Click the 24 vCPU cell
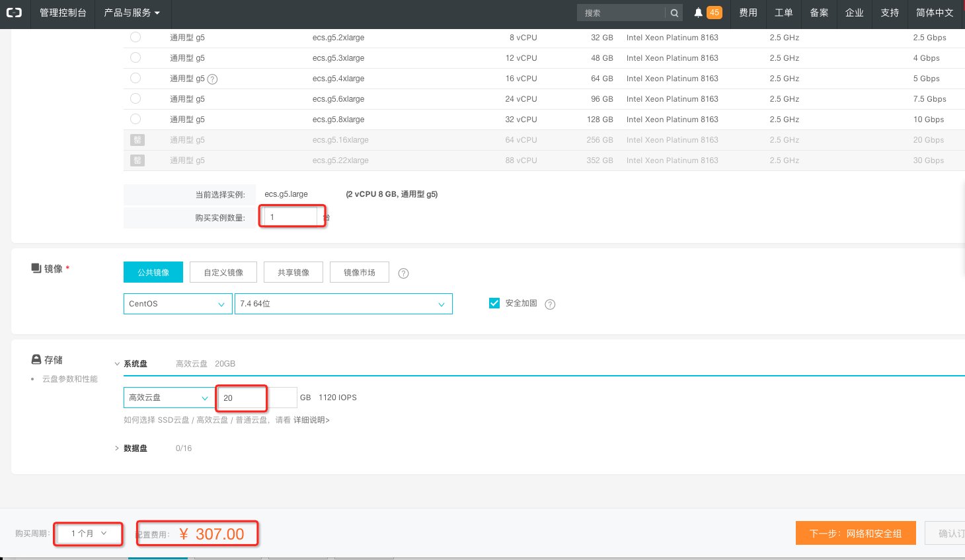This screenshot has width=965, height=560. 521,99
